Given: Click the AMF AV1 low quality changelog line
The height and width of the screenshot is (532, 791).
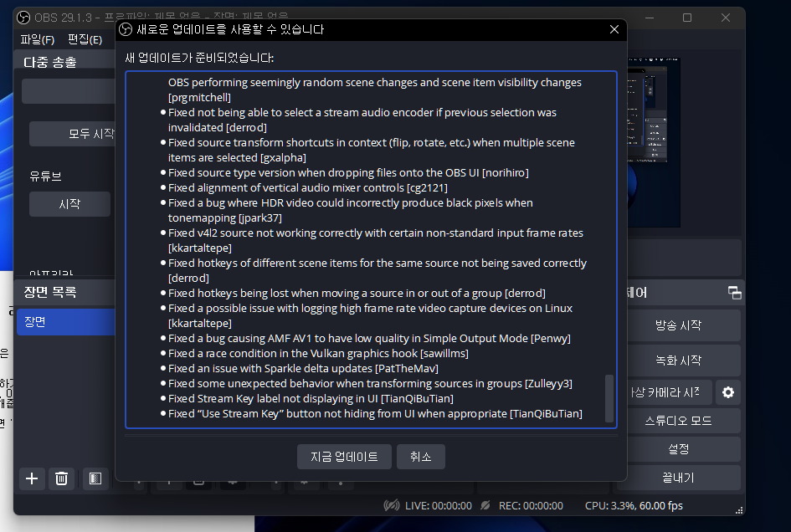Looking at the screenshot, I should (x=369, y=339).
